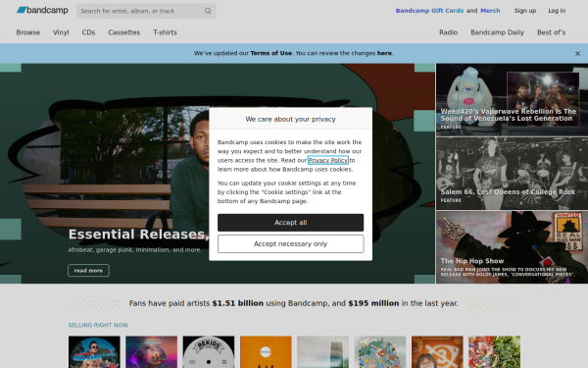Open the pale landscape album thumbnail
Image resolution: width=588 pixels, height=368 pixels.
click(322, 352)
